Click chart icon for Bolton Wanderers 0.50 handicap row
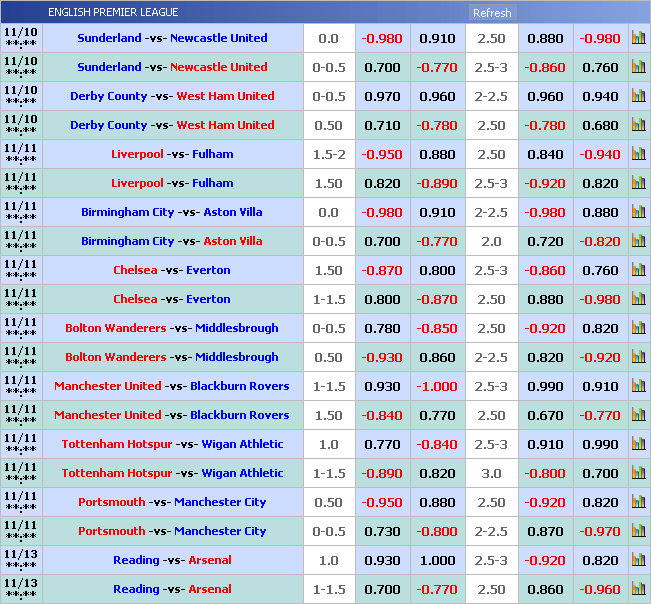The width and height of the screenshot is (651, 604). 638,358
